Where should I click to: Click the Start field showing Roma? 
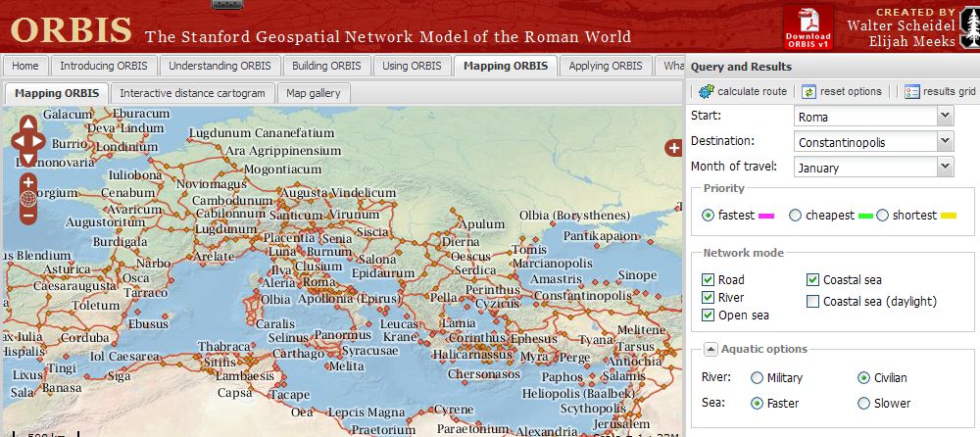(x=865, y=117)
